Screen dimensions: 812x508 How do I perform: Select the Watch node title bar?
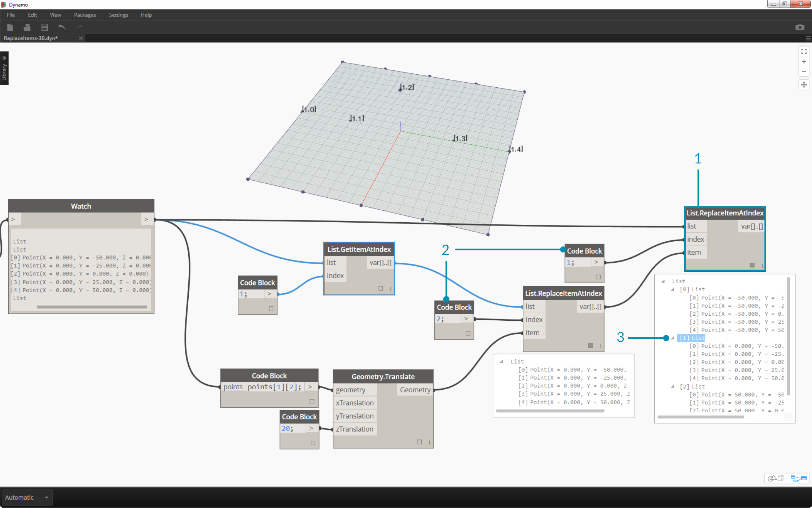click(x=81, y=206)
